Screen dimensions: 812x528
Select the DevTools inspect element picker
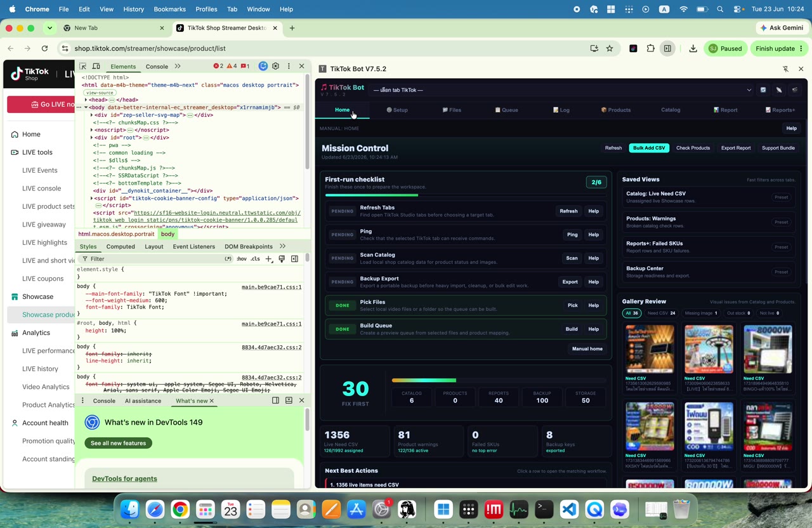(82, 66)
